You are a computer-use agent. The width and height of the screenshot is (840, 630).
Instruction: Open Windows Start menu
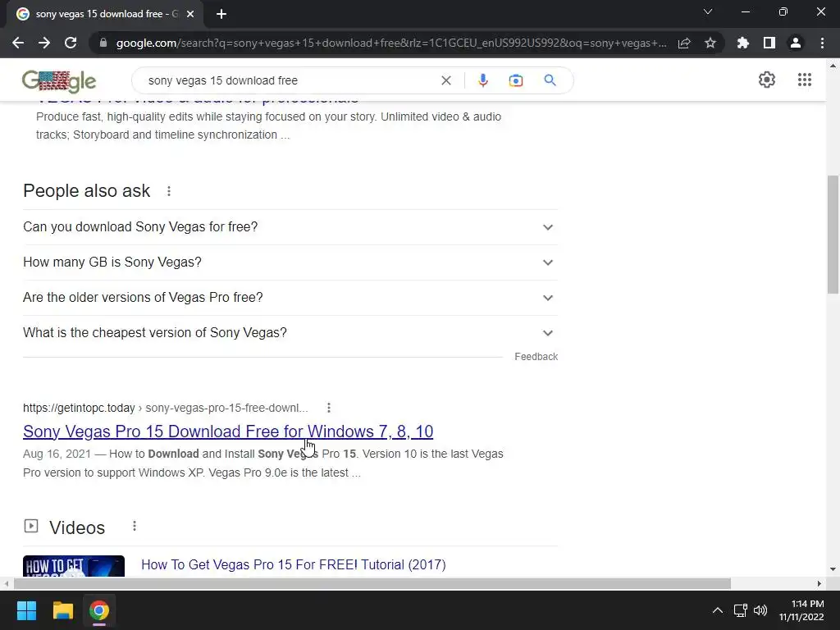click(26, 610)
